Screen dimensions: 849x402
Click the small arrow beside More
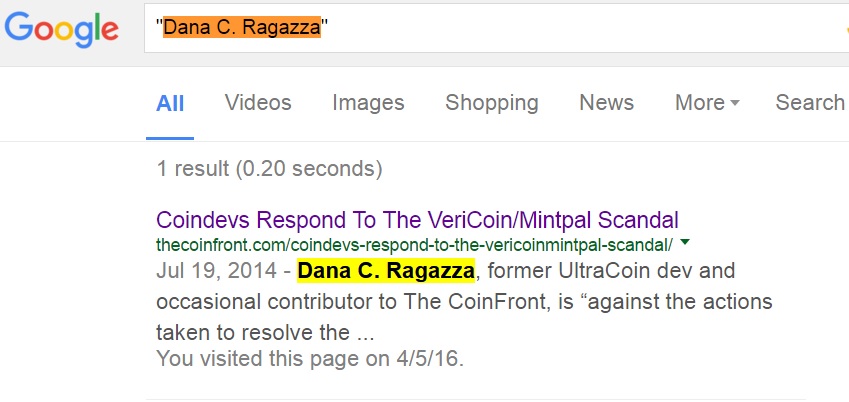click(735, 102)
